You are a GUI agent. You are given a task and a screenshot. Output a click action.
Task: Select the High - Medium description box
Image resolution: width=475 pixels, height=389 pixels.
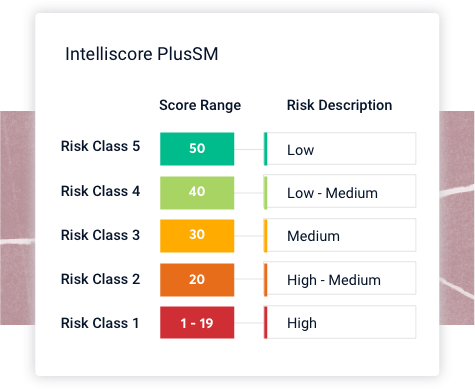point(340,279)
